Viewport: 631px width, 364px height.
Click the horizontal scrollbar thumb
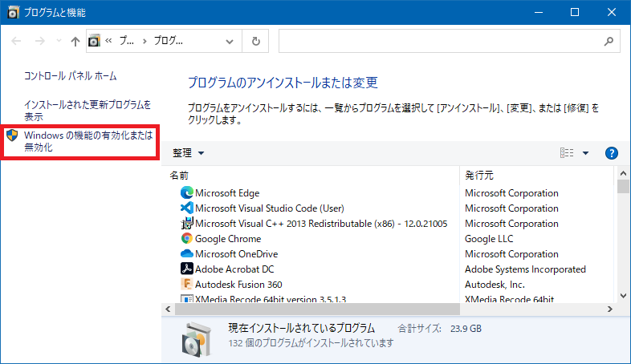(x=317, y=309)
